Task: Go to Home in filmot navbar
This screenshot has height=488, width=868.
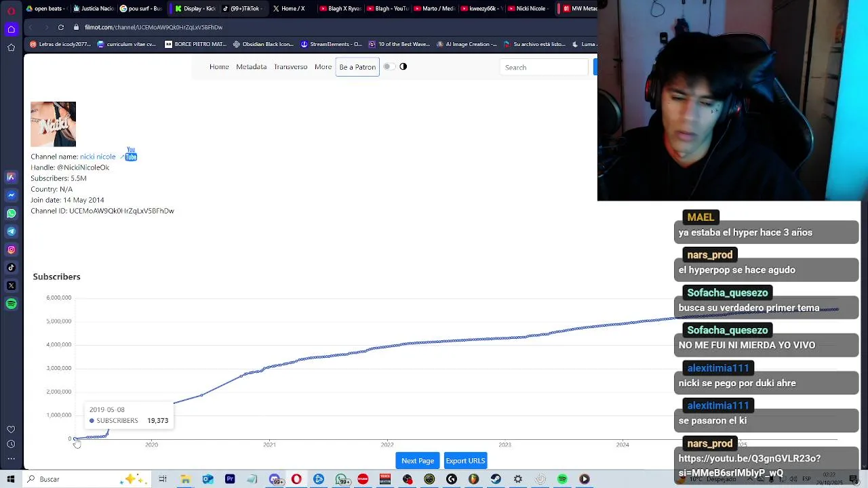Action: point(219,67)
